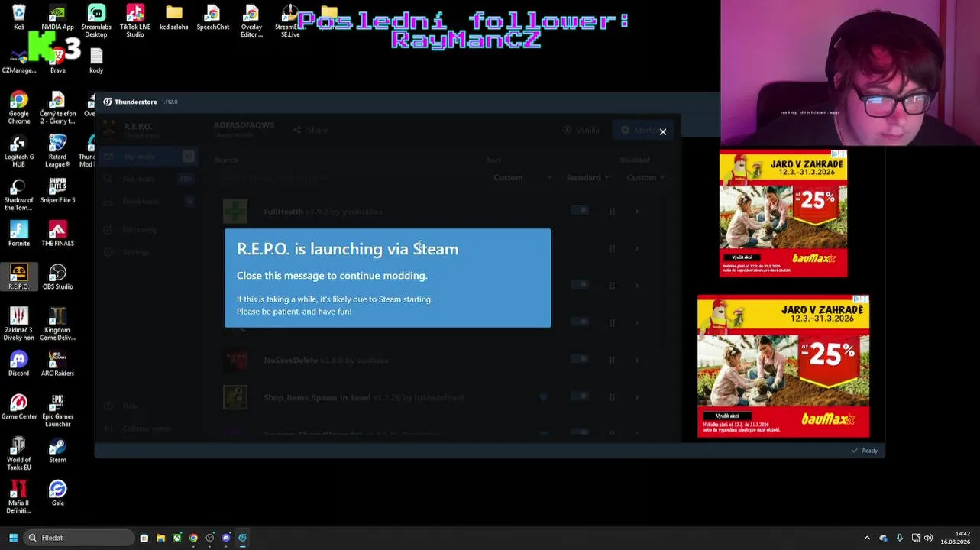Image resolution: width=980 pixels, height=550 pixels.
Task: Select the Overlay Editor shortcut
Action: [251, 21]
